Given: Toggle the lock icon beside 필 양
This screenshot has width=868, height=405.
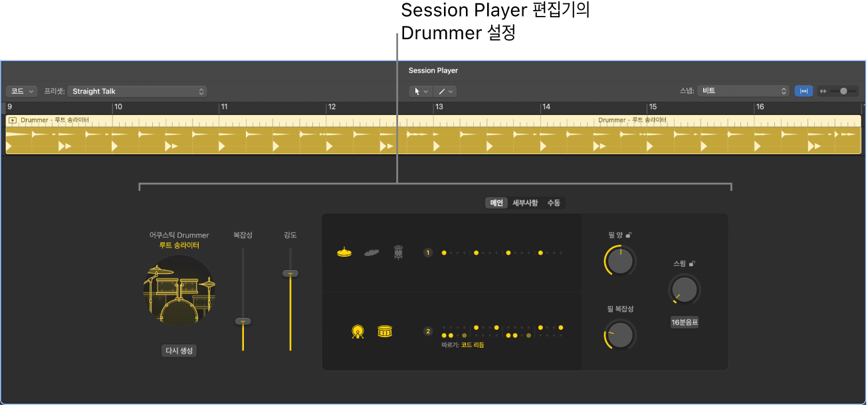Looking at the screenshot, I should [629, 235].
